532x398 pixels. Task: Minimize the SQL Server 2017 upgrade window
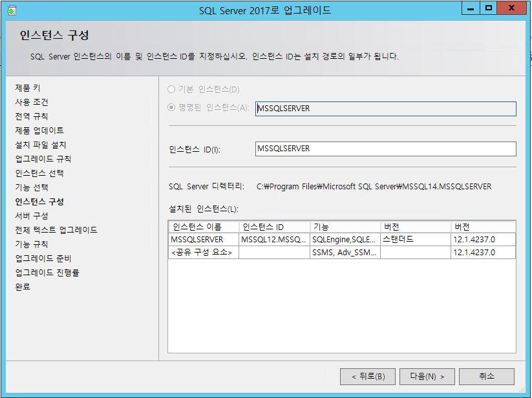(x=471, y=8)
